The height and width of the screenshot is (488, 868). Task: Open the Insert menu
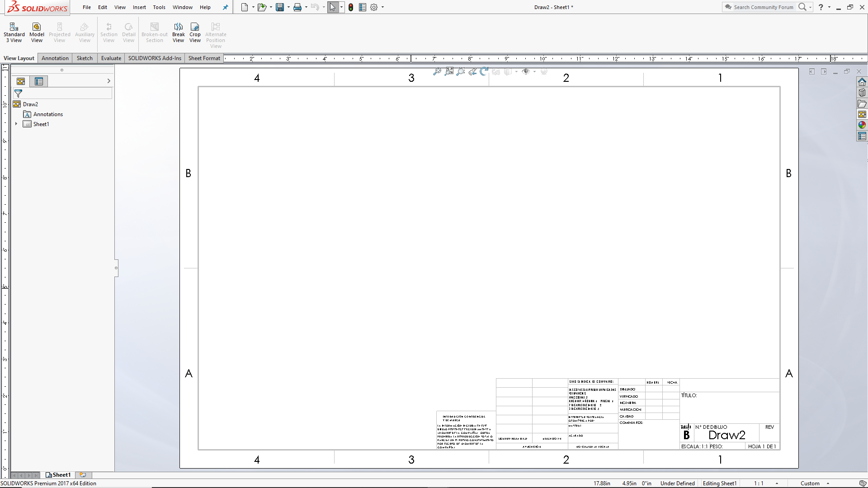tap(139, 7)
